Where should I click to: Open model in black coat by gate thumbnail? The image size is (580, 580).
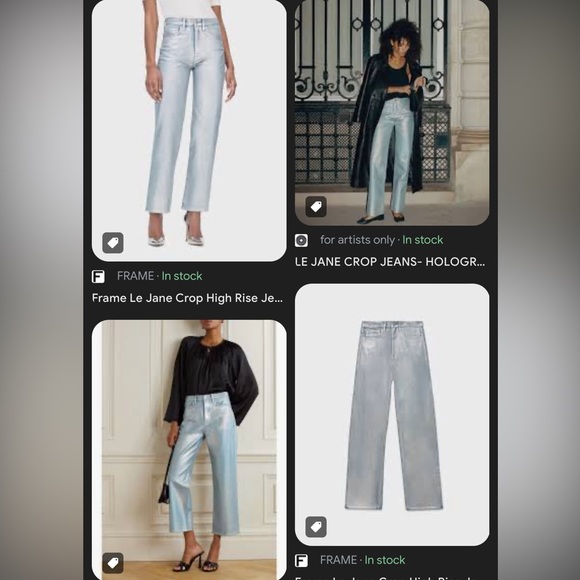(392, 112)
